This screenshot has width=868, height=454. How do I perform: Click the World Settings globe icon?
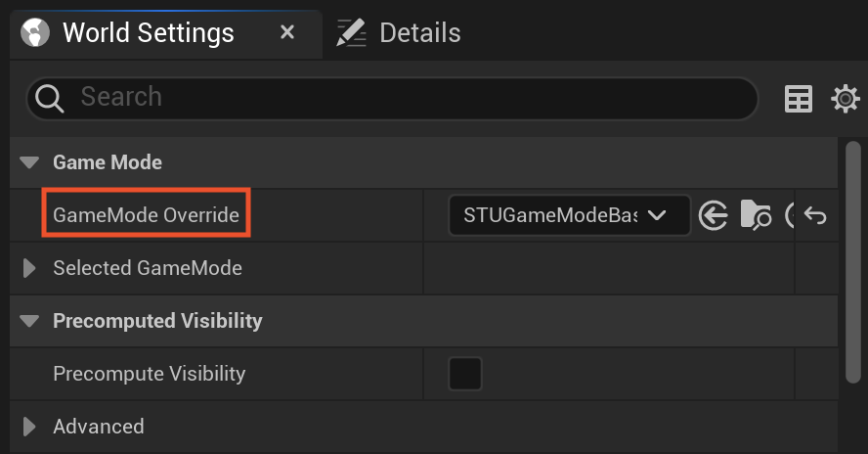coord(35,32)
